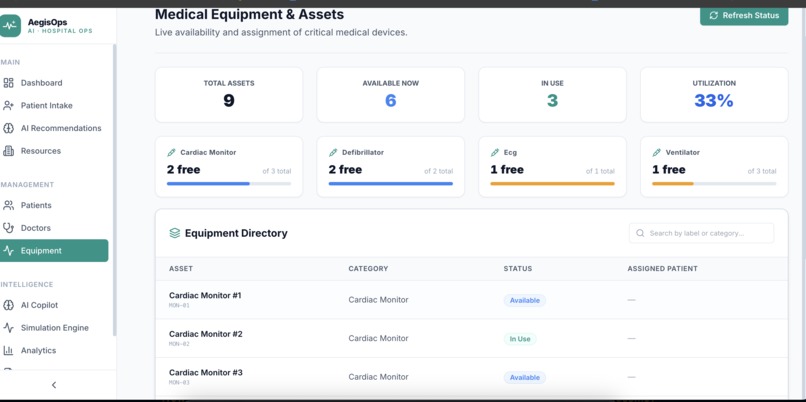Click the AegisOps heartbeat logo icon
This screenshot has width=806, height=402.
pyautogui.click(x=10, y=26)
